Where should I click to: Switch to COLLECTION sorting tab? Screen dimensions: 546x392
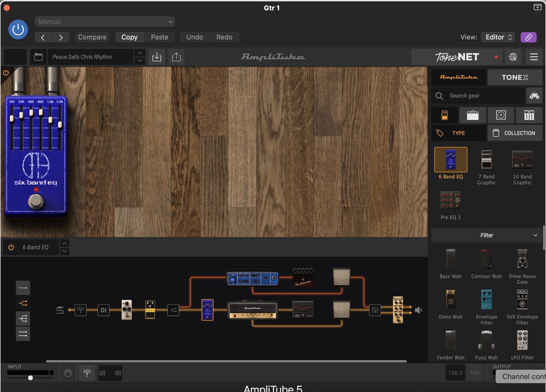point(515,133)
